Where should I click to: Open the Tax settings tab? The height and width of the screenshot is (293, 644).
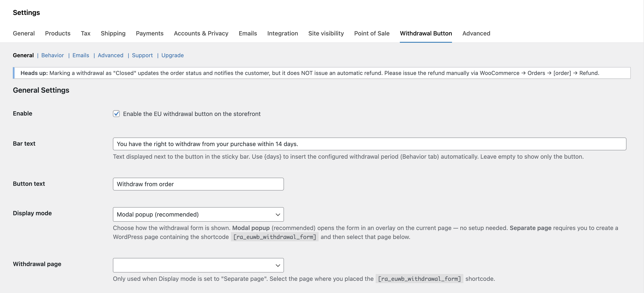(x=86, y=33)
